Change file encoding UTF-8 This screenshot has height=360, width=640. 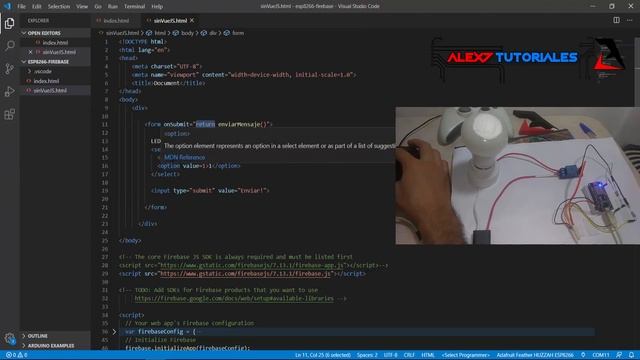tap(390, 355)
